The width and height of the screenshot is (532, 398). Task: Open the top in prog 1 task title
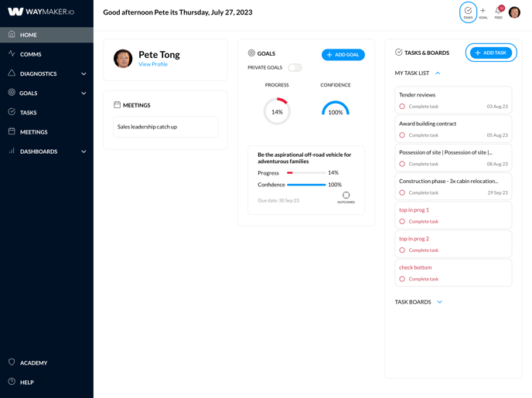(414, 210)
